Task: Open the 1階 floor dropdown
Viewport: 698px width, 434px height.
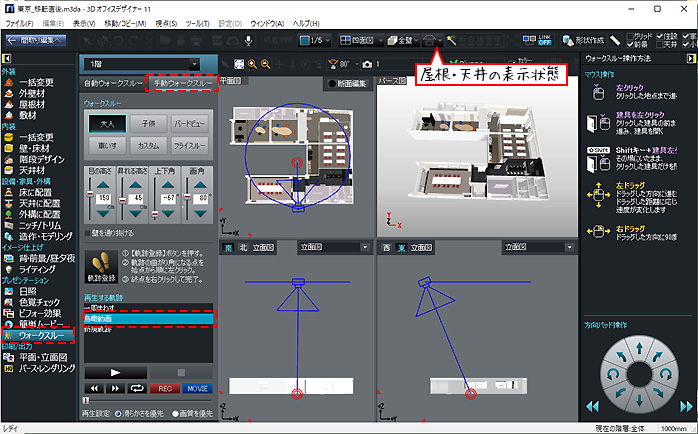Action: 147,63
